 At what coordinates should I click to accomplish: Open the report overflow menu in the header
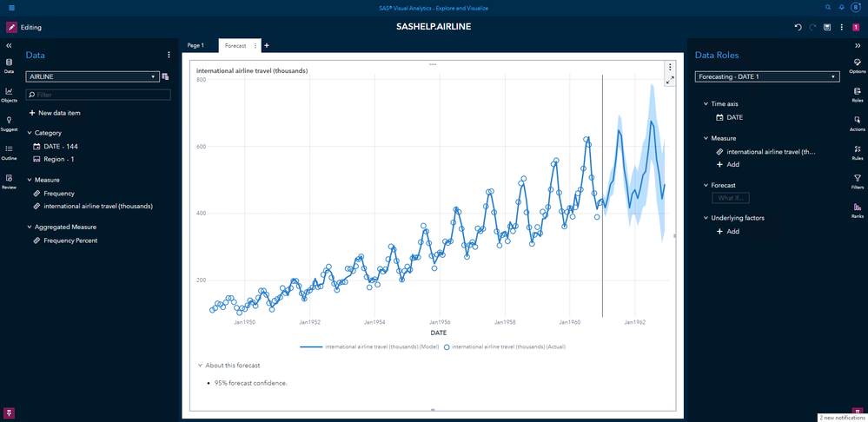(x=841, y=27)
